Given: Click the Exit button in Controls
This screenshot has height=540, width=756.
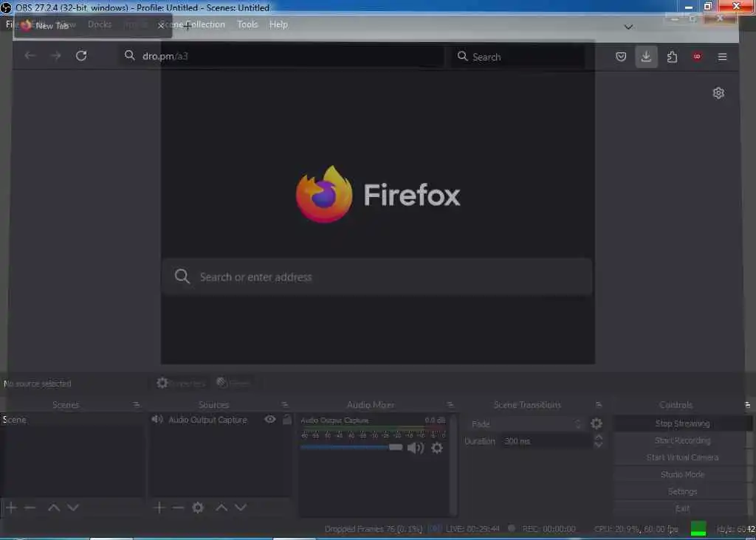Looking at the screenshot, I should coord(682,508).
